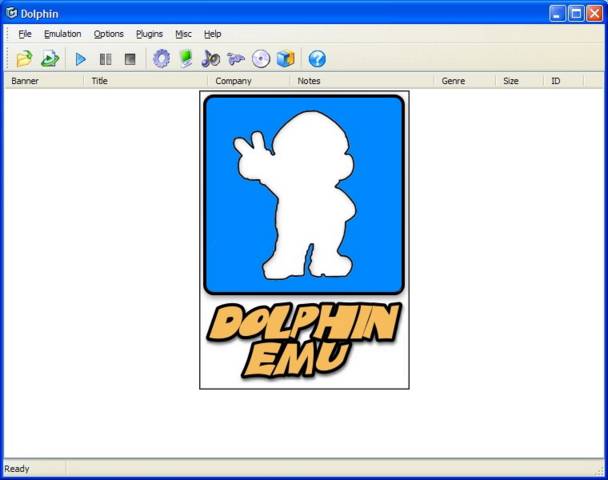Stop emulation using the Stop icon

tap(130, 59)
